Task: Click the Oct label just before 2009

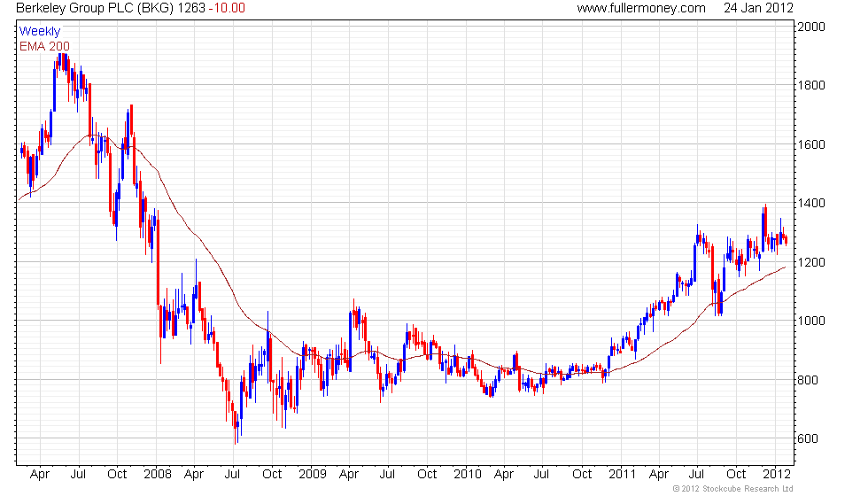Action: click(272, 475)
